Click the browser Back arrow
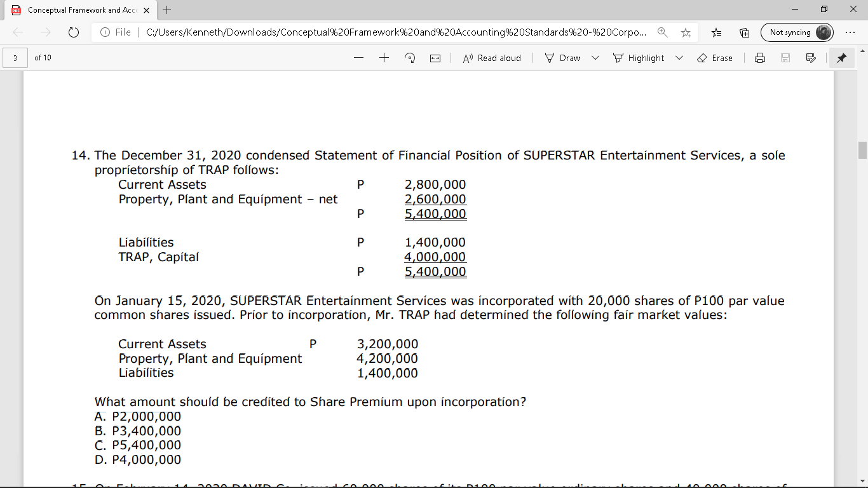Screen dimensions: 868x488 click(x=17, y=32)
